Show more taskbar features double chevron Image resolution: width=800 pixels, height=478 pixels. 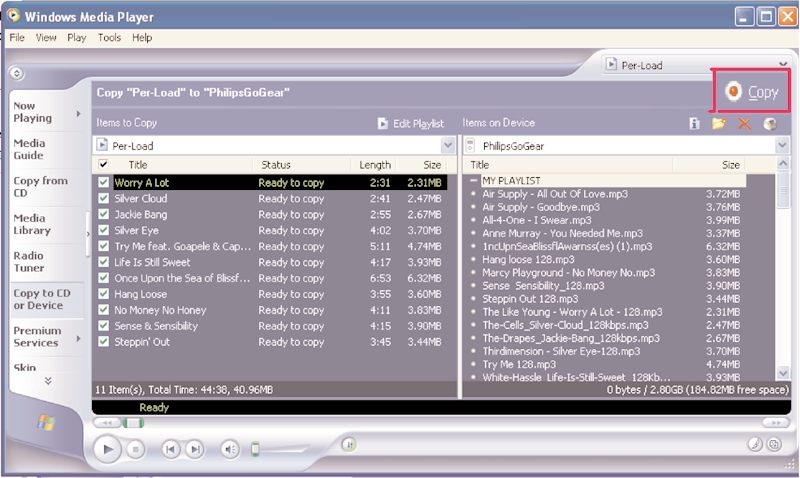pos(48,381)
